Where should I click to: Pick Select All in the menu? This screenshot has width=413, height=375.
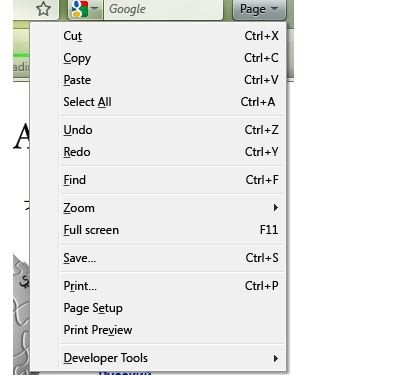[172, 102]
